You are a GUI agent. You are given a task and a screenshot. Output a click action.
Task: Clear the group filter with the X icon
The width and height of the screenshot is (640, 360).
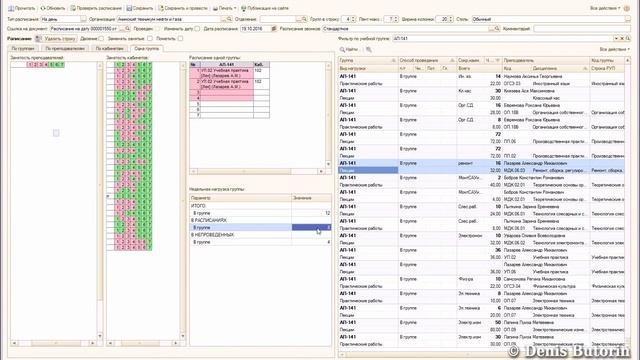tap(622, 39)
